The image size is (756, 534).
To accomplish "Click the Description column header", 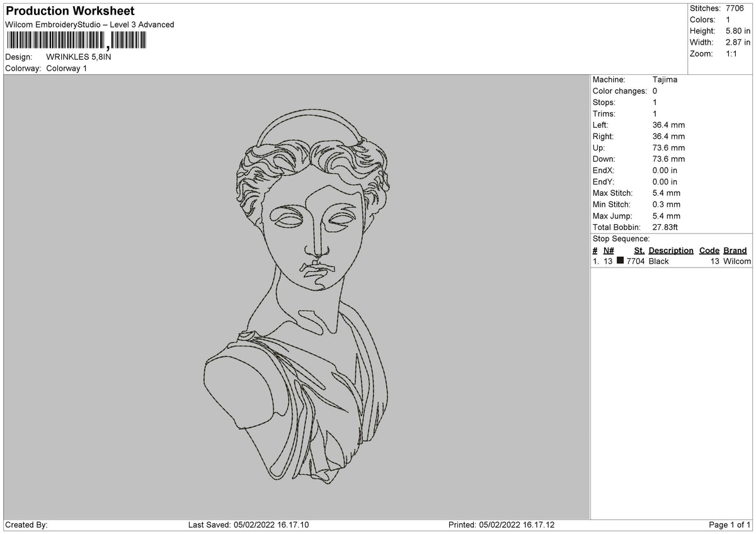I will click(670, 250).
